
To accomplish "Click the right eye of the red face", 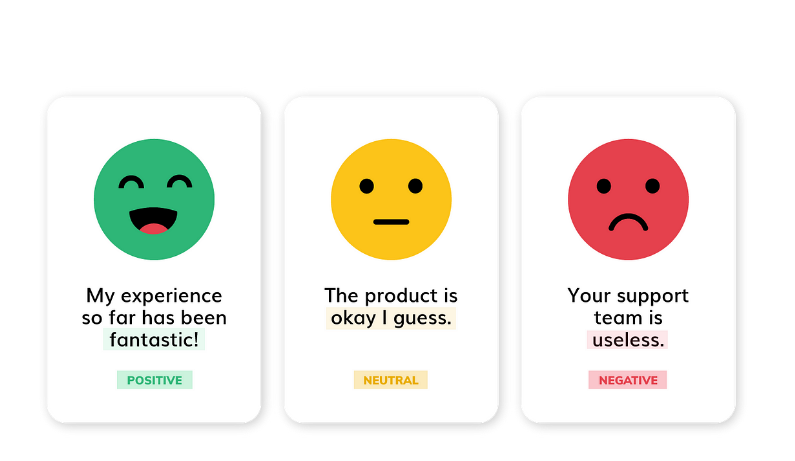I will (x=652, y=186).
